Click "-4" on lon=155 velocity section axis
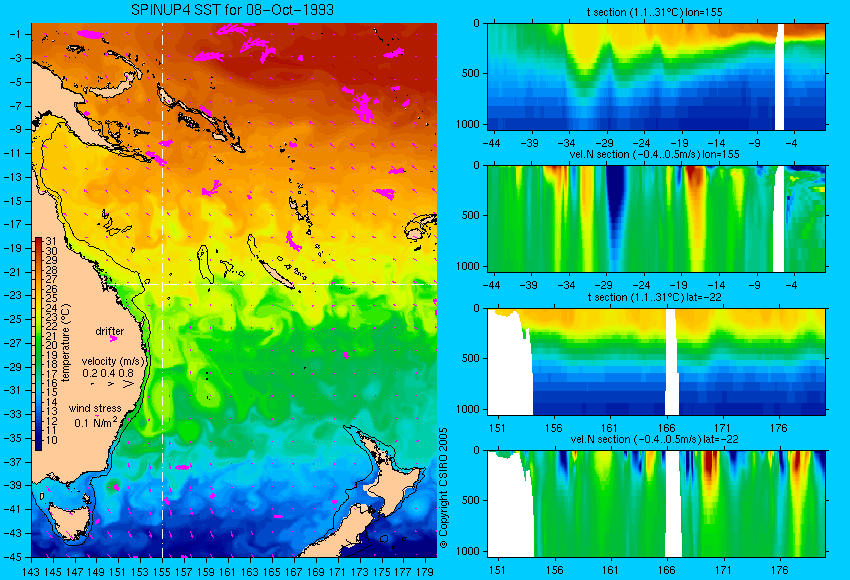Viewport: 850px width, 580px height. point(791,286)
